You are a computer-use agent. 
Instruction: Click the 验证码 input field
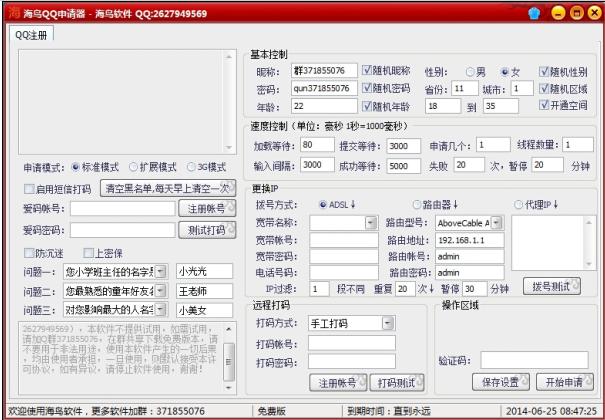pyautogui.click(x=534, y=360)
